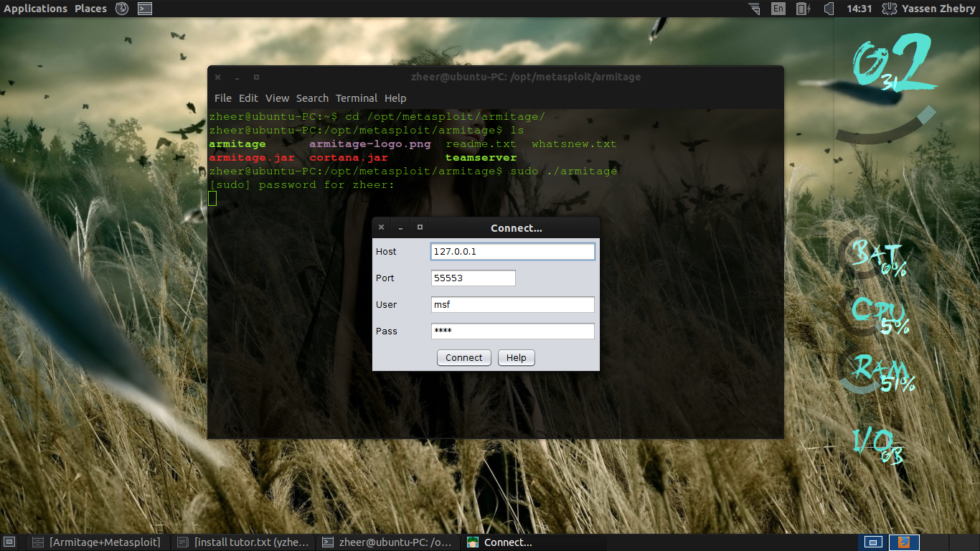This screenshot has height=551, width=980.
Task: Switch to install tutor.txt taskbar window
Action: tap(244, 542)
